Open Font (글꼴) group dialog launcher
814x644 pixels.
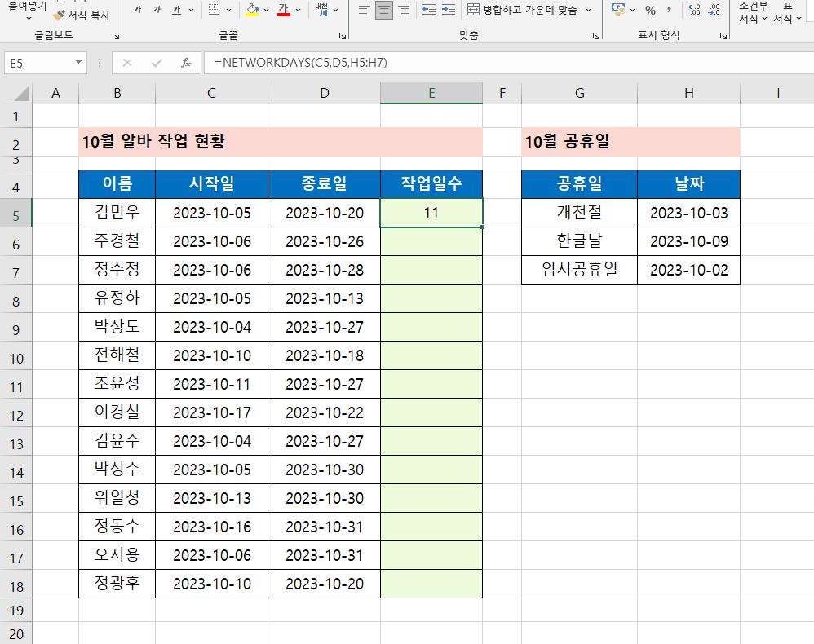[343, 36]
